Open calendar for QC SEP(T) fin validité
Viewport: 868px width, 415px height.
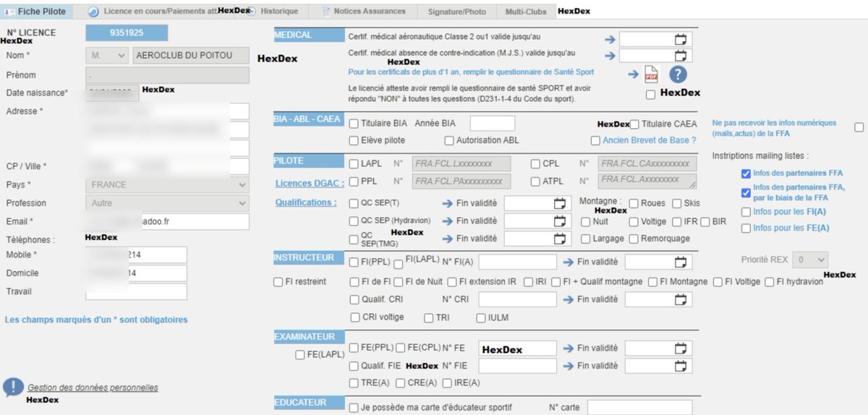558,203
